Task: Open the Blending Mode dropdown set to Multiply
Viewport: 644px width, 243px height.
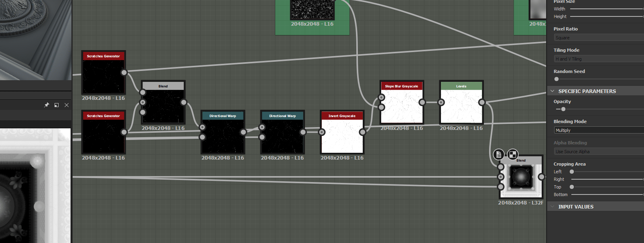Action: (x=599, y=130)
